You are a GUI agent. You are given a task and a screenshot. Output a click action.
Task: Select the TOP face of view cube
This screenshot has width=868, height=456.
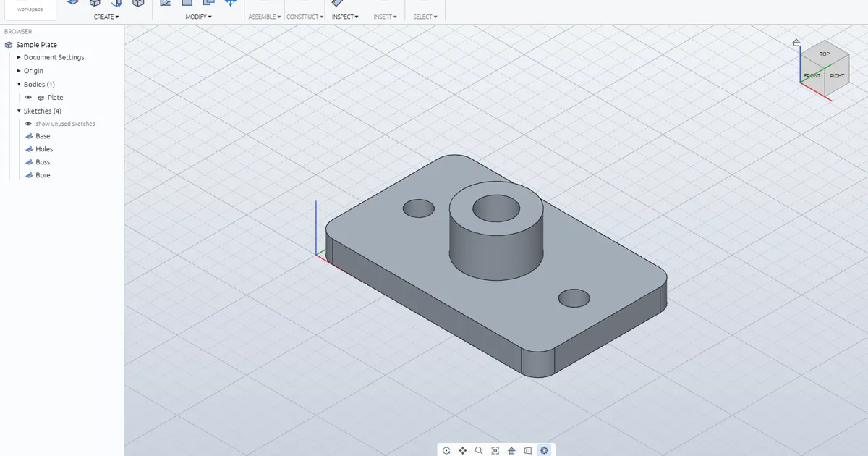(824, 54)
